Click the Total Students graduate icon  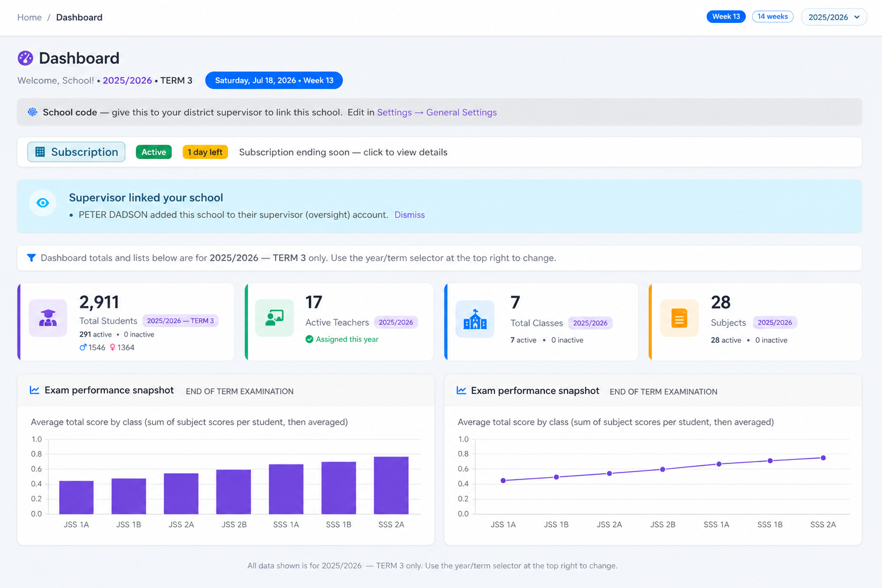pyautogui.click(x=48, y=318)
